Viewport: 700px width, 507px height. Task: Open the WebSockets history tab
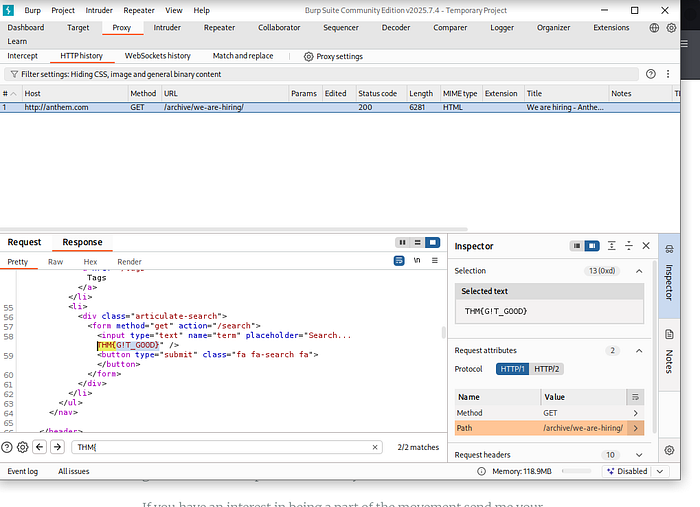coord(157,56)
